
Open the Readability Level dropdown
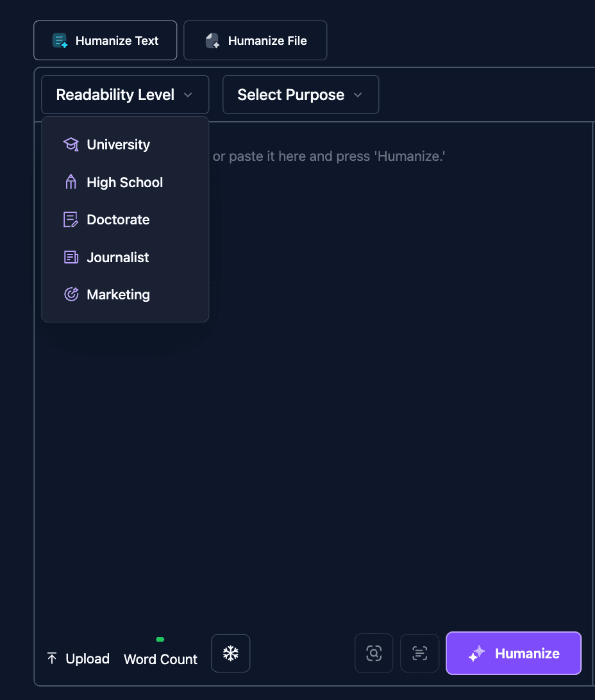pyautogui.click(x=124, y=94)
